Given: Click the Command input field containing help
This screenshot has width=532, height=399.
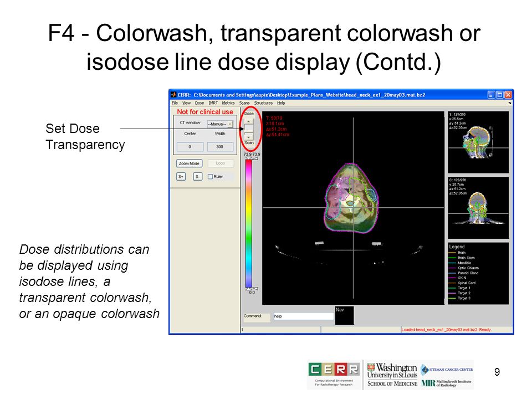Looking at the screenshot, I should [x=304, y=316].
